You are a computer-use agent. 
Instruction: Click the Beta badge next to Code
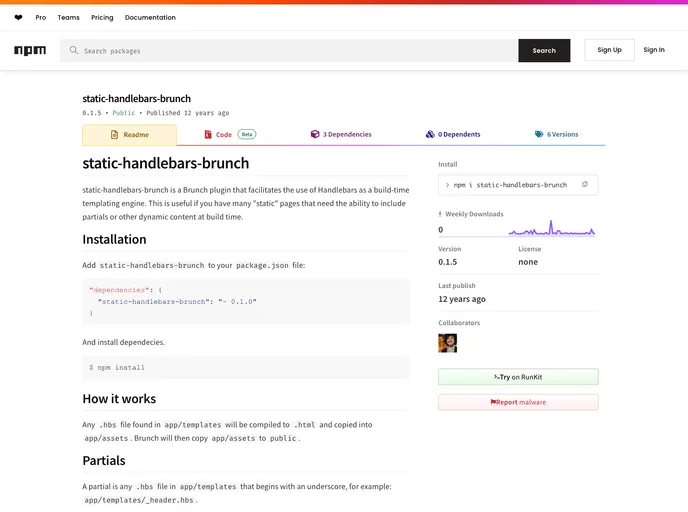(247, 134)
